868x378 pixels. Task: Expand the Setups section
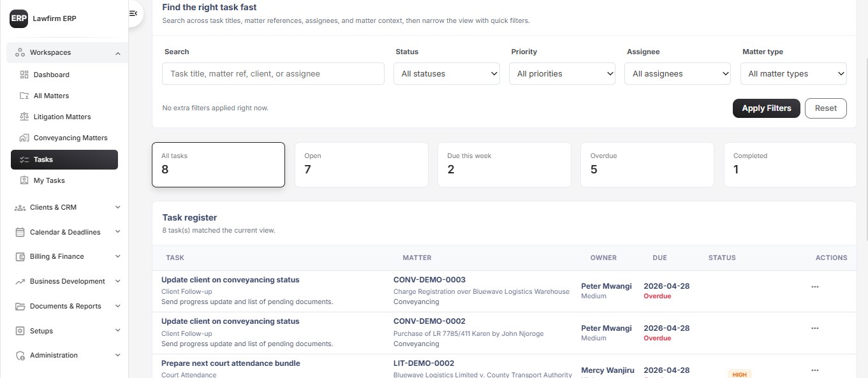(x=117, y=331)
